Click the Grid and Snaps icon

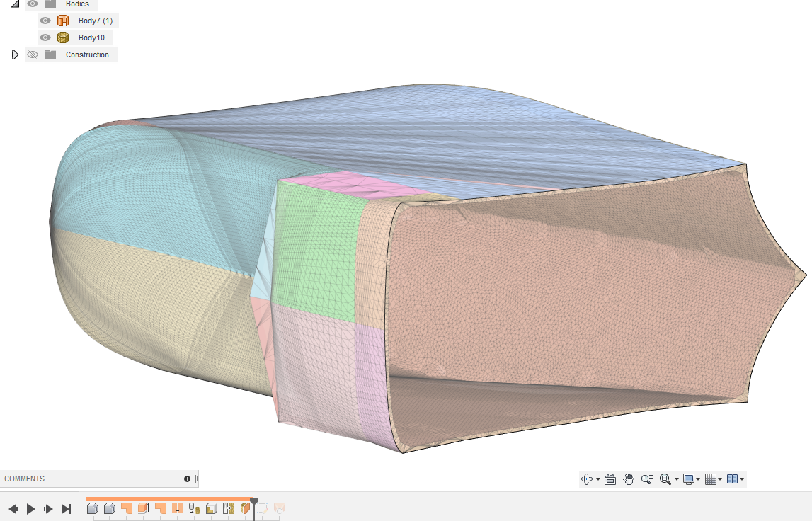click(711, 479)
